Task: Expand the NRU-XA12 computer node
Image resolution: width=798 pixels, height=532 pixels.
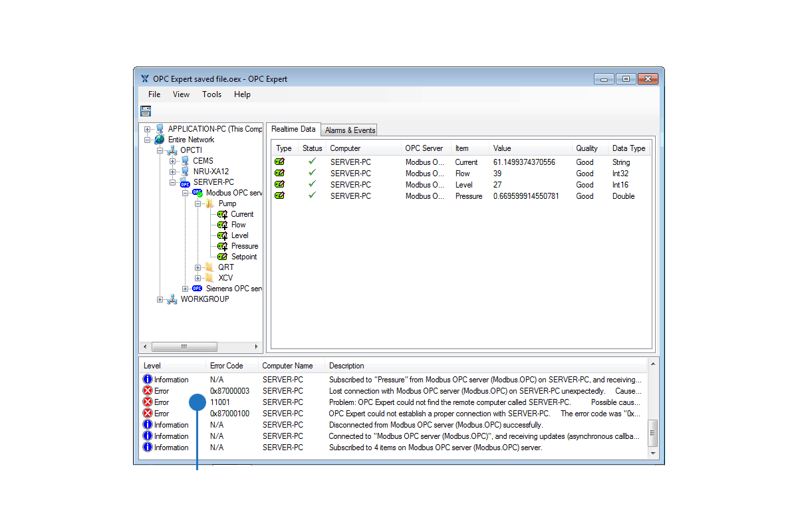Action: click(x=173, y=172)
